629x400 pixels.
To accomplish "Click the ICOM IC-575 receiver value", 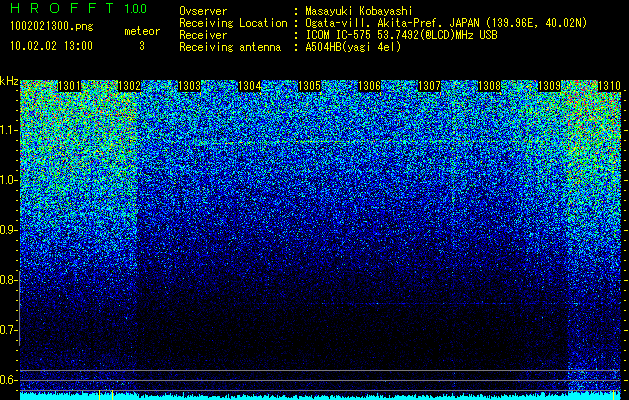I will tap(401, 35).
